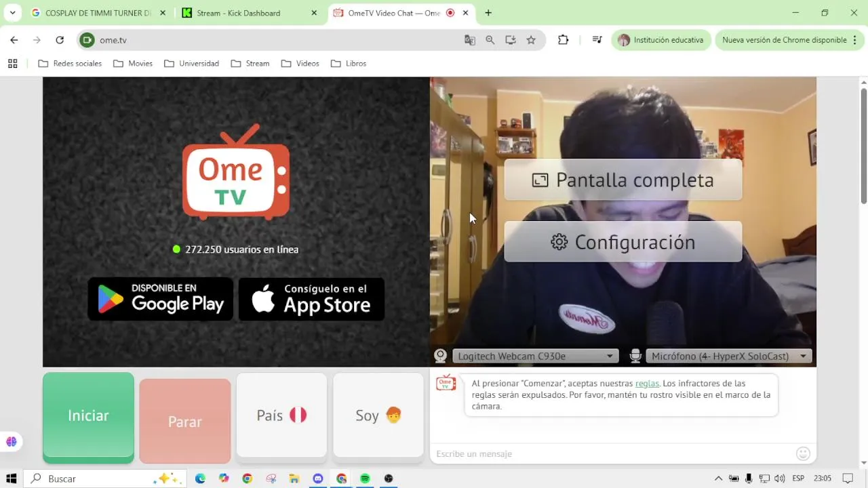Expand the Micrófono HyperX SoloCast dropdown
The width and height of the screenshot is (868, 488).
pos(729,356)
